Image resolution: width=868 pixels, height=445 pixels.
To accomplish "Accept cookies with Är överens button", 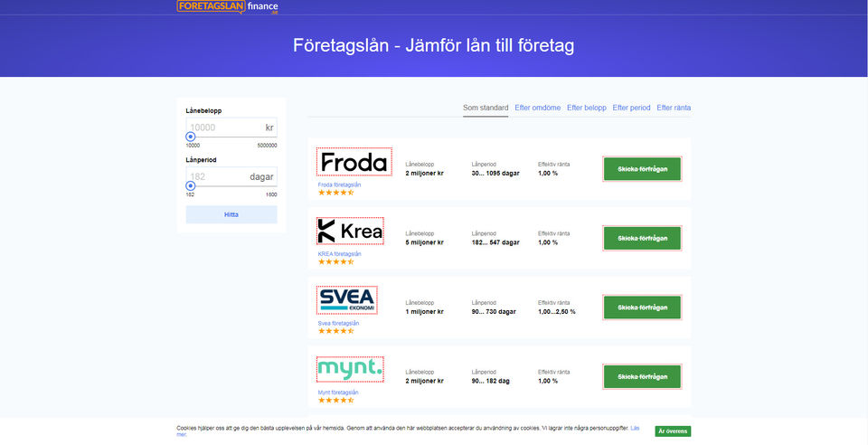I will pyautogui.click(x=672, y=431).
